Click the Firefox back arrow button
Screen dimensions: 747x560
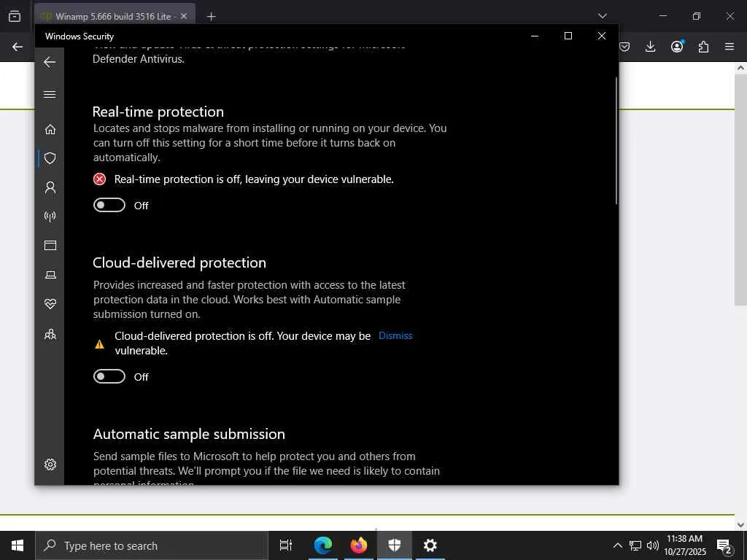[18, 47]
